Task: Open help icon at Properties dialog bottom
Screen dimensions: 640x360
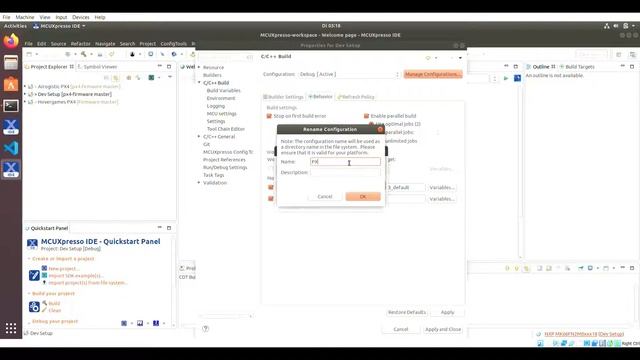Action: pyautogui.click(x=205, y=329)
